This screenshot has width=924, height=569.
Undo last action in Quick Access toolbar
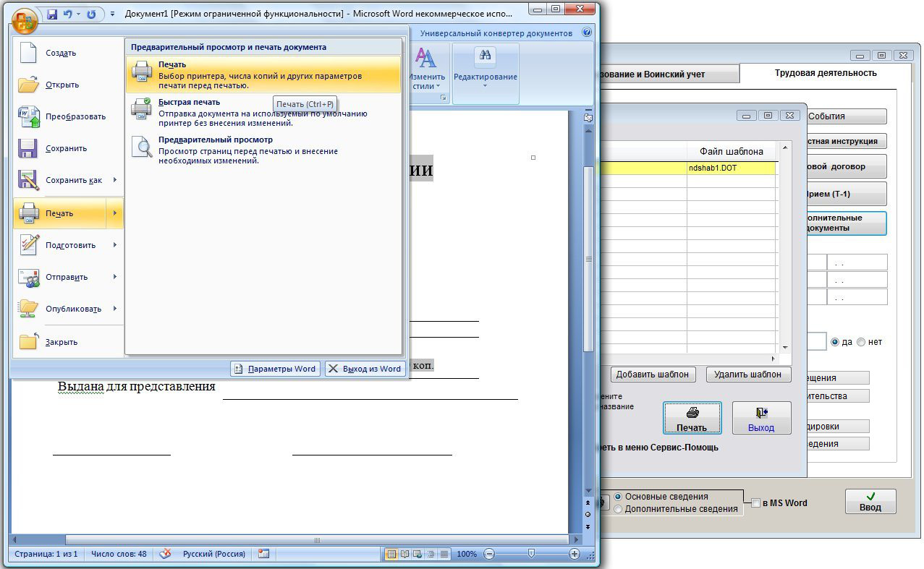click(x=68, y=14)
